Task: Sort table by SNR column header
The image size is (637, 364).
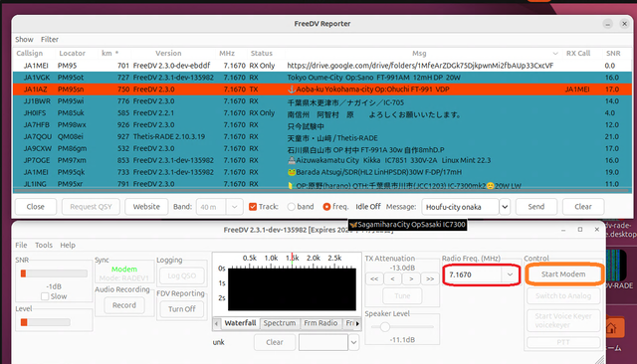Action: click(x=613, y=53)
